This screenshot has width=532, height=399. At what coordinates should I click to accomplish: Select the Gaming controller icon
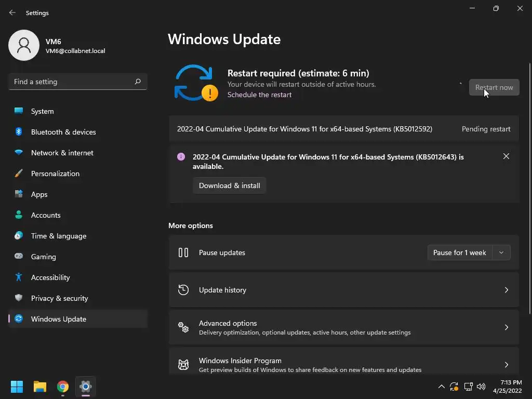[x=19, y=257]
